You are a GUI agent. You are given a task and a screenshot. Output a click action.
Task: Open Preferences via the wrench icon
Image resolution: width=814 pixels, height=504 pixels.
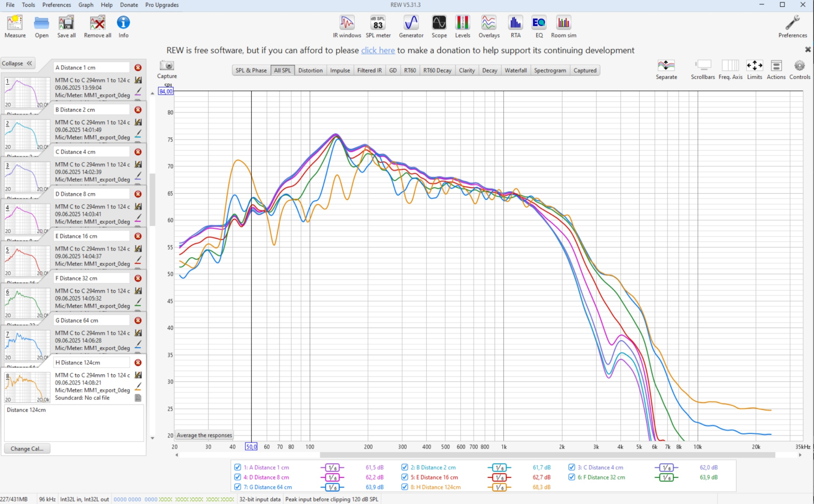[793, 27]
